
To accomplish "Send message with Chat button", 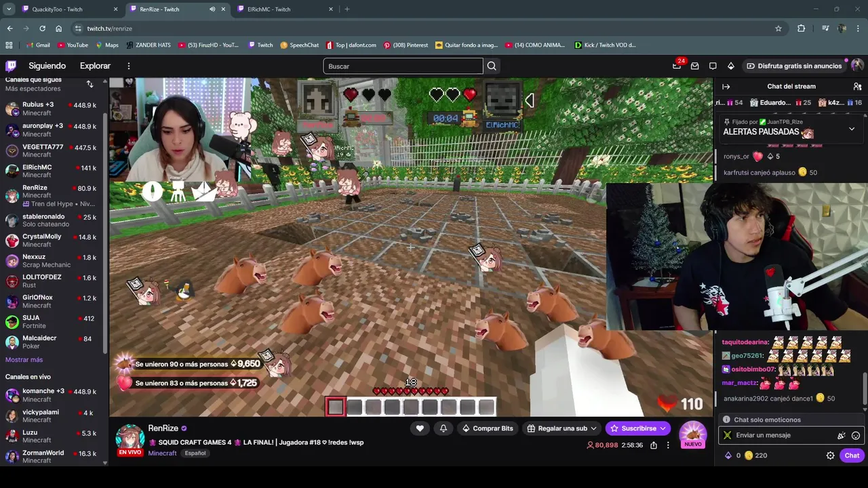I will (x=852, y=455).
